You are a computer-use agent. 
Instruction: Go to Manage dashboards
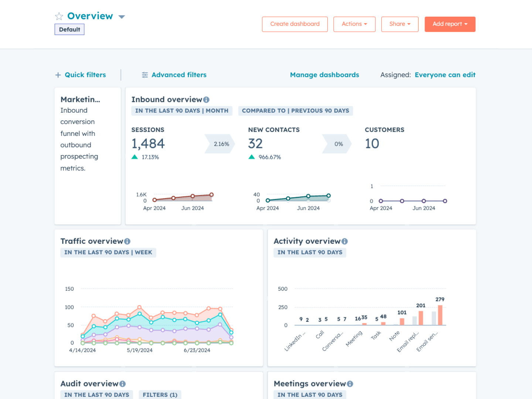(324, 75)
